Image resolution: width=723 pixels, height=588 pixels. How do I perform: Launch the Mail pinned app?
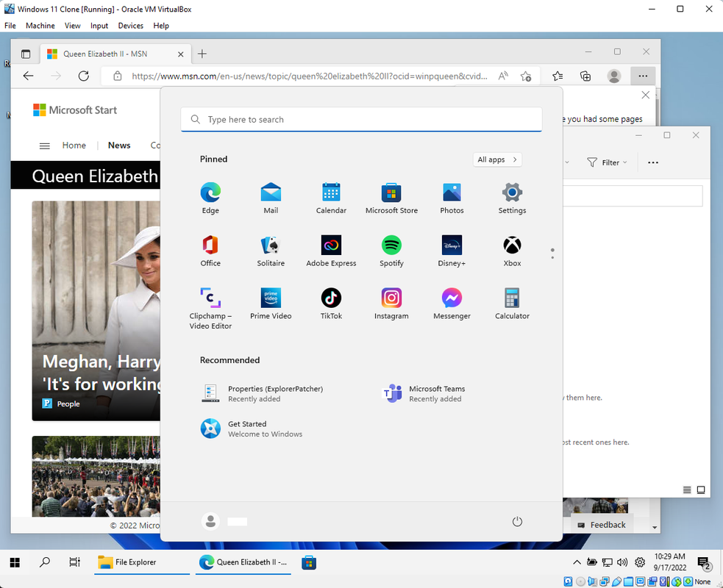pyautogui.click(x=271, y=198)
